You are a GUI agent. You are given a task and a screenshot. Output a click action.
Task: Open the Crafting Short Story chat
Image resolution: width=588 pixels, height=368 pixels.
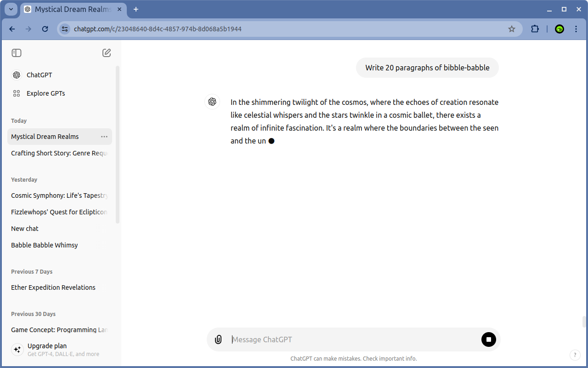pyautogui.click(x=60, y=153)
